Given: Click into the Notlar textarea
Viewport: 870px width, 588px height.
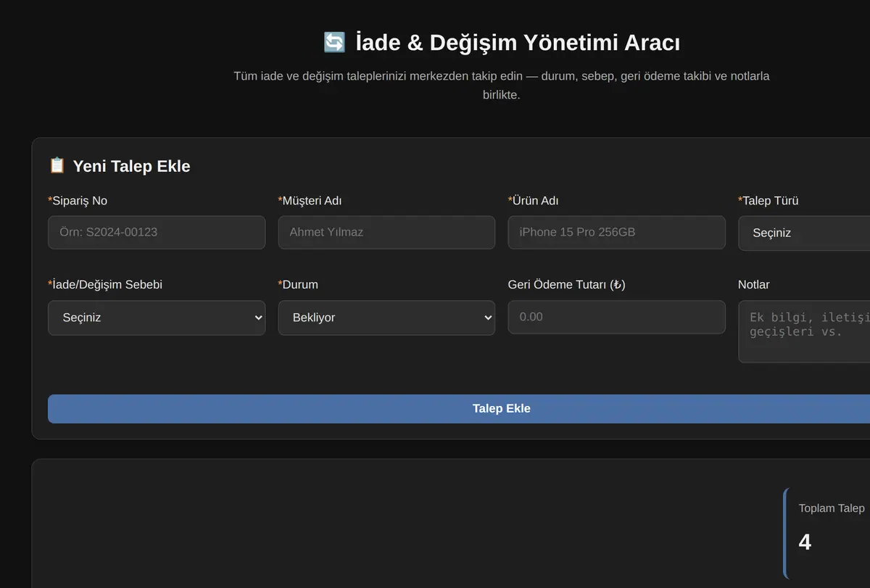Looking at the screenshot, I should pos(804,332).
